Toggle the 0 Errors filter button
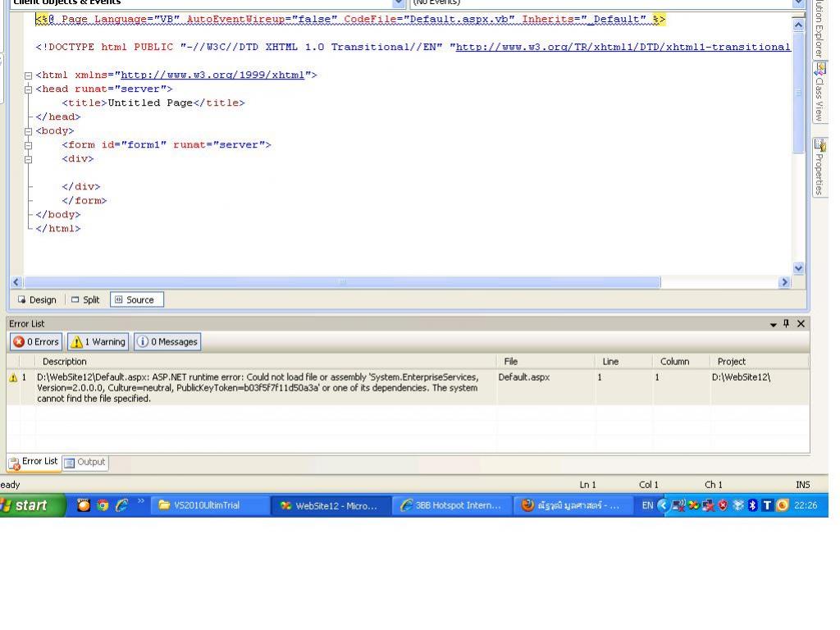This screenshot has width=840, height=630. [36, 342]
